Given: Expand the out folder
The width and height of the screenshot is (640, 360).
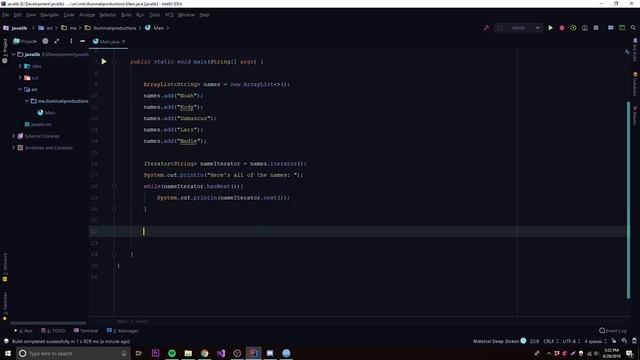Looking at the screenshot, I should [x=20, y=78].
